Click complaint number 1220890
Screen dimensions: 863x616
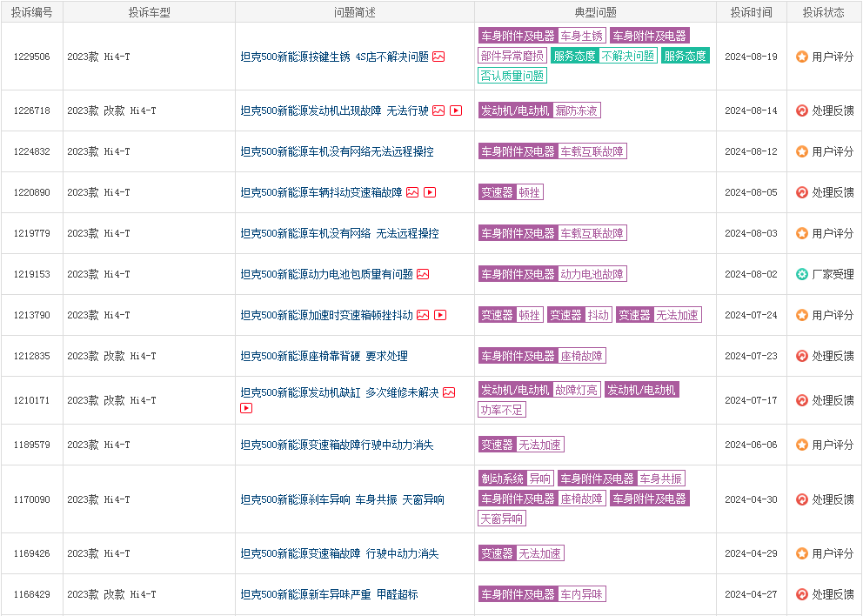tap(32, 192)
